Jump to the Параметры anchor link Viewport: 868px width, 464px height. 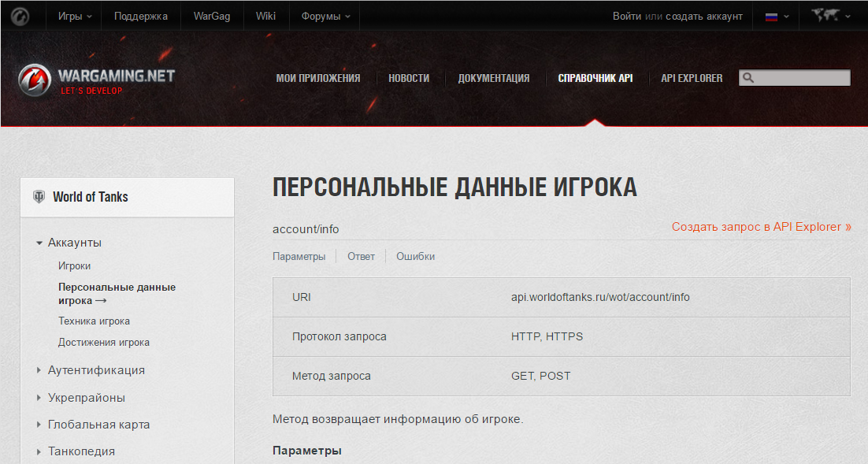299,256
